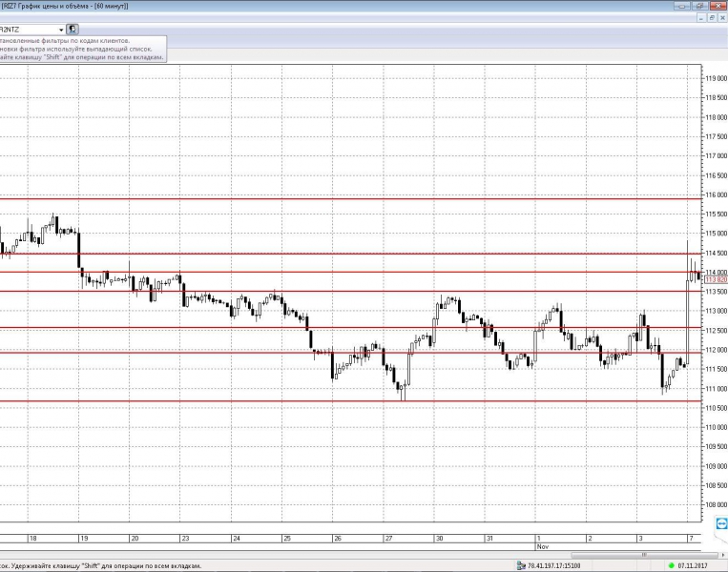Click the date label 7 on time axis
This screenshot has height=572, width=728.
click(x=691, y=538)
